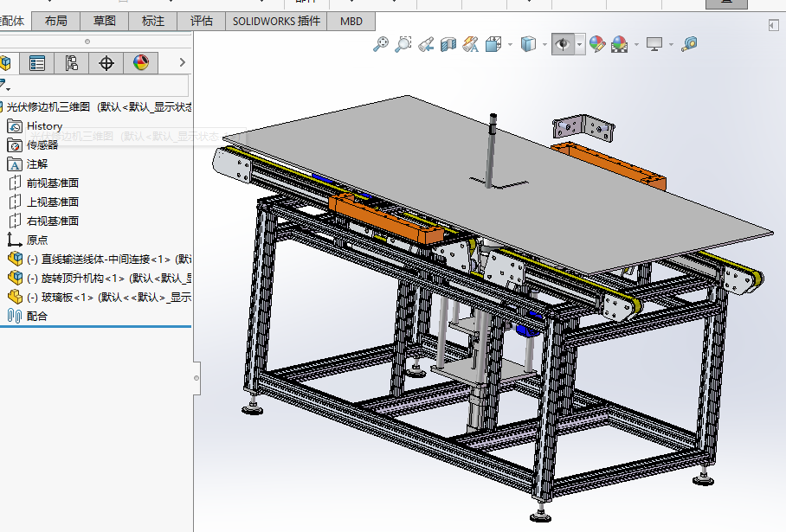Activate the Section View tool
The image size is (786, 532).
(x=448, y=44)
